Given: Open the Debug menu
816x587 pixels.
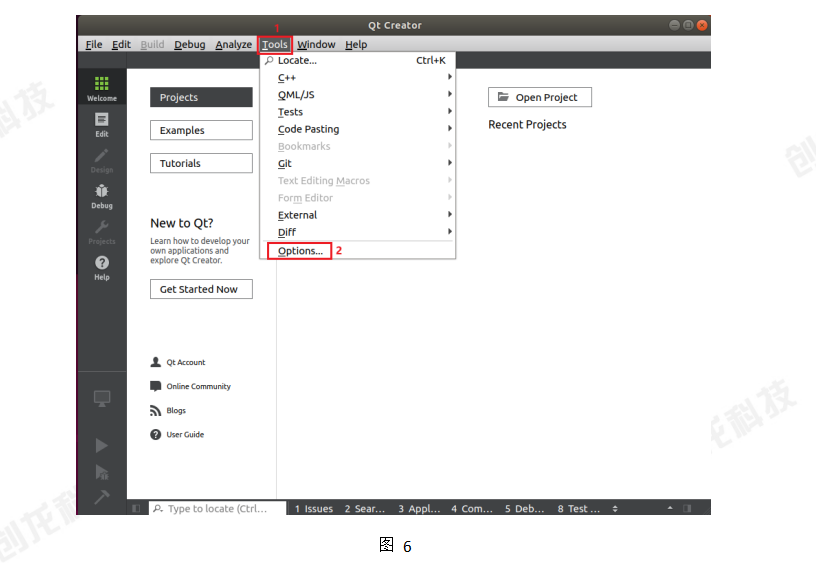Looking at the screenshot, I should 189,45.
